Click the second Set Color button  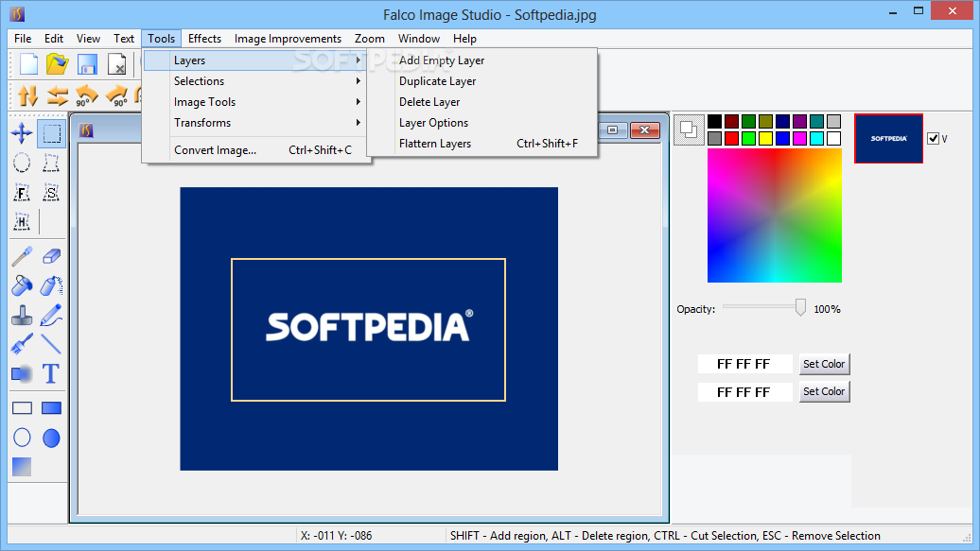[x=824, y=391]
